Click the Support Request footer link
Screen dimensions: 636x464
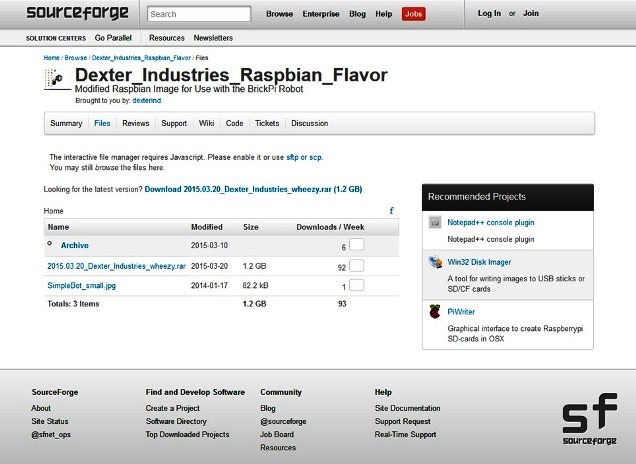tap(402, 421)
